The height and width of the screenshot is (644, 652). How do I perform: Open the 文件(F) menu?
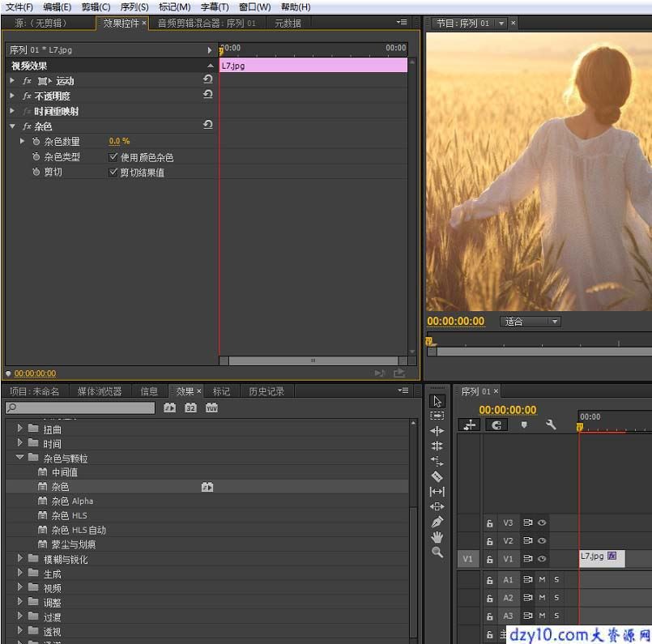click(19, 7)
